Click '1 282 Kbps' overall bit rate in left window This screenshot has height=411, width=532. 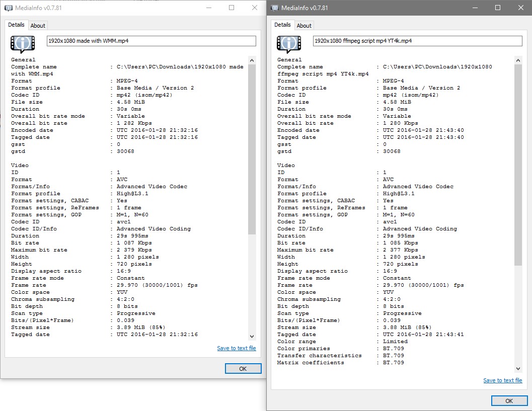[134, 123]
